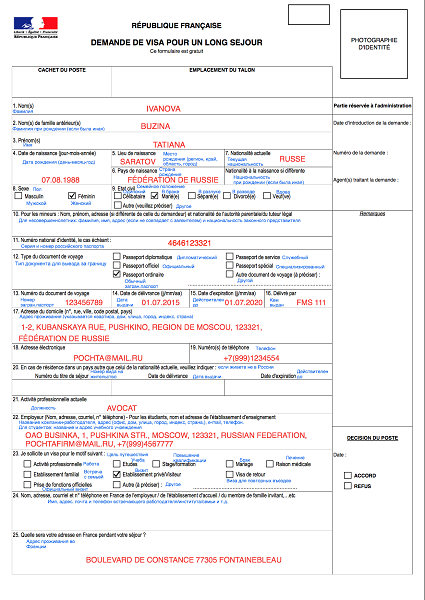Toggle the Passeport ordinaire checkbox

[x=117, y=274]
